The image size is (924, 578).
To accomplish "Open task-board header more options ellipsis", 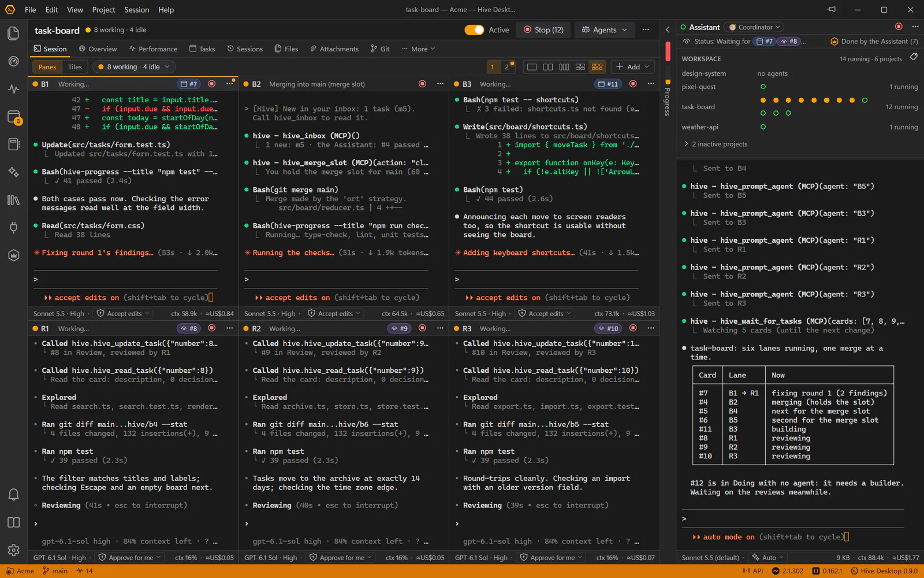I will pos(646,29).
